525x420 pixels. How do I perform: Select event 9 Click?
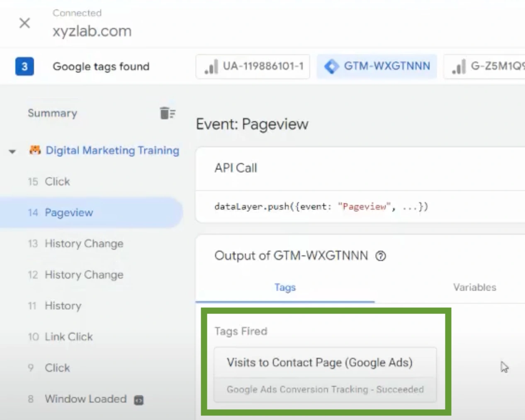[x=49, y=368]
